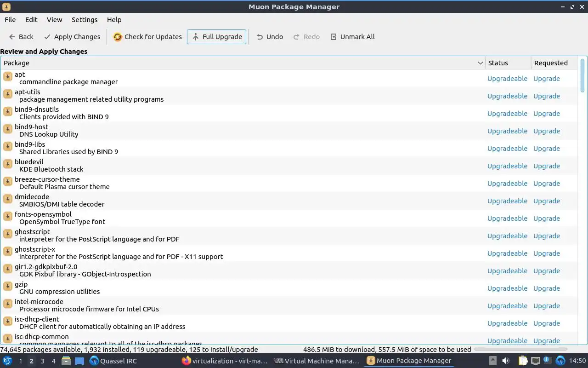Switch to the Firefox virtualization window

click(224, 361)
